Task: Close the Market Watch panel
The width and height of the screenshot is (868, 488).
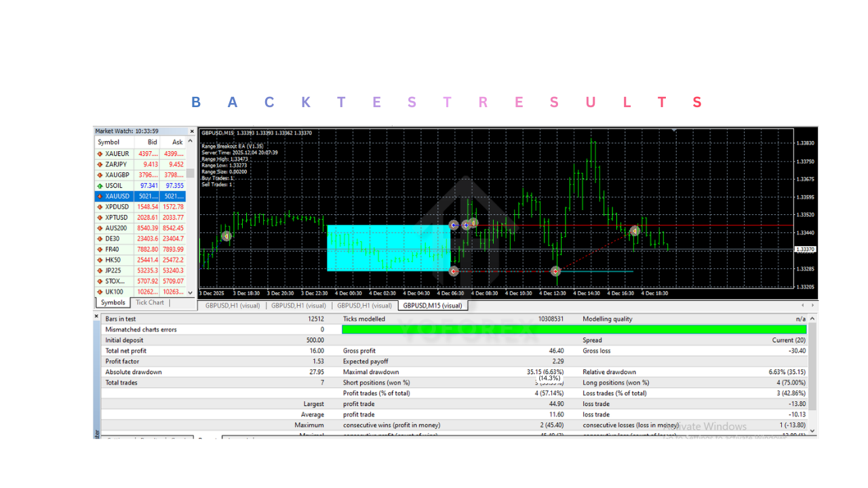Action: pos(192,131)
